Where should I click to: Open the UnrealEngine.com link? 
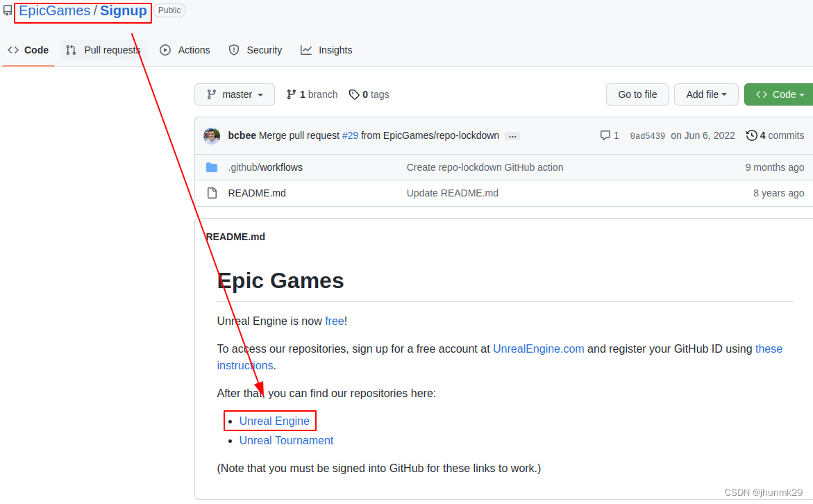click(x=538, y=349)
